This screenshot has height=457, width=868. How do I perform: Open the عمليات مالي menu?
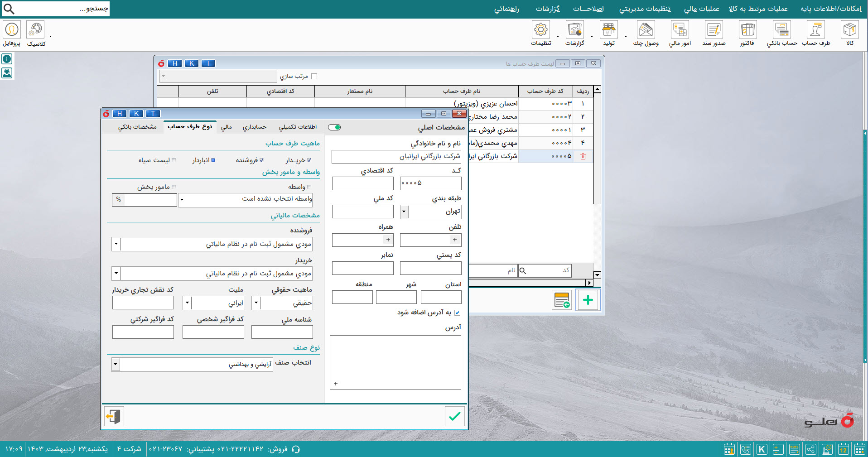coord(702,9)
